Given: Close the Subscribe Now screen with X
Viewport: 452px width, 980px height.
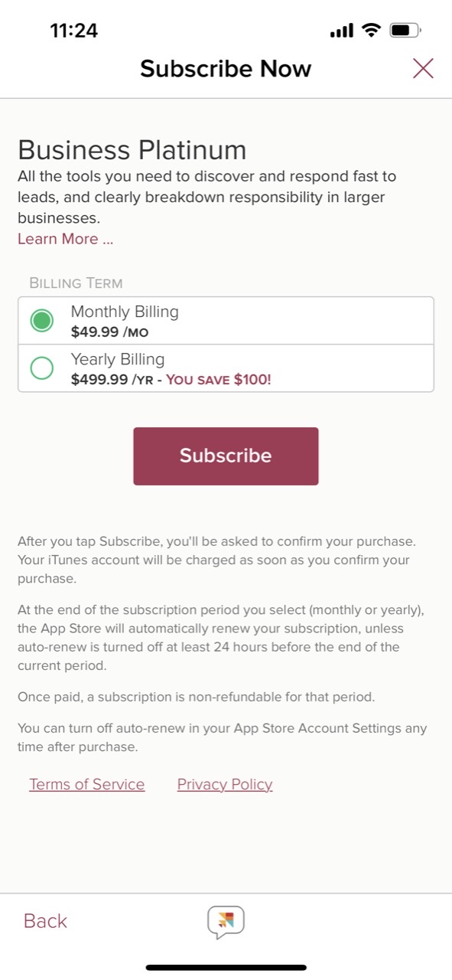Looking at the screenshot, I should (x=423, y=69).
